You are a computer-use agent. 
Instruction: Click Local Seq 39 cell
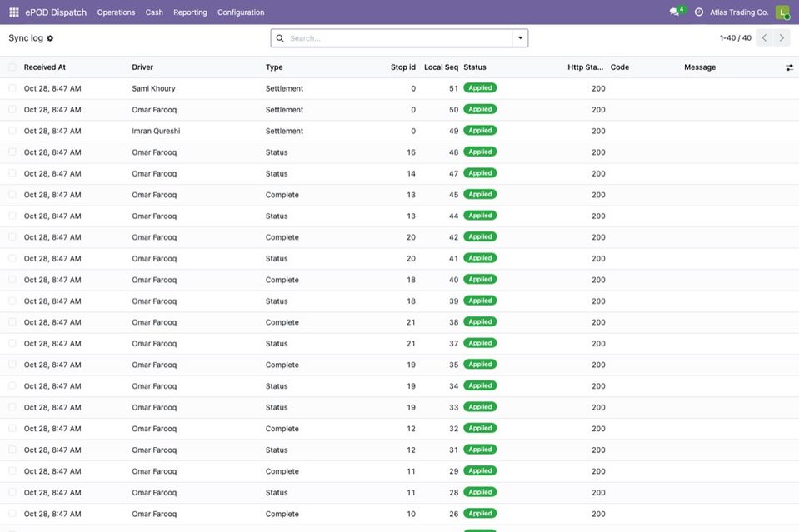coord(453,301)
